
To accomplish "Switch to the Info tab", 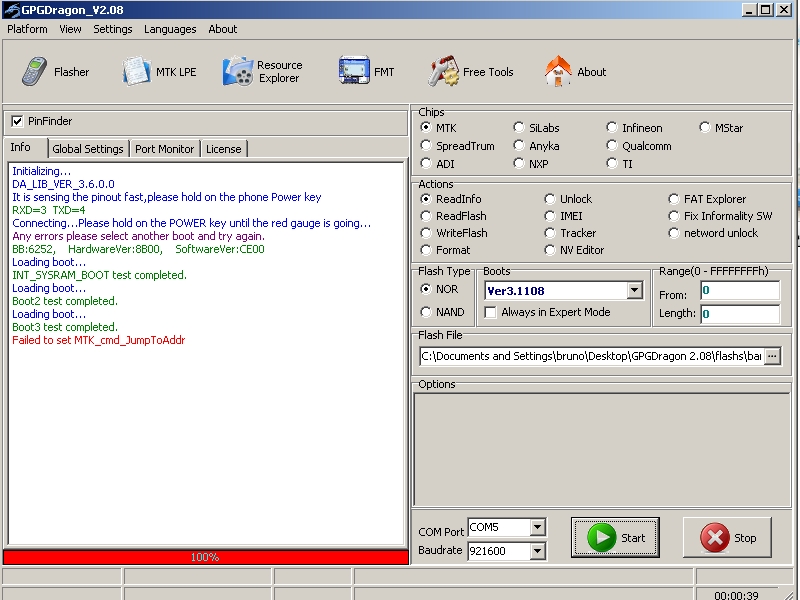I will point(20,147).
